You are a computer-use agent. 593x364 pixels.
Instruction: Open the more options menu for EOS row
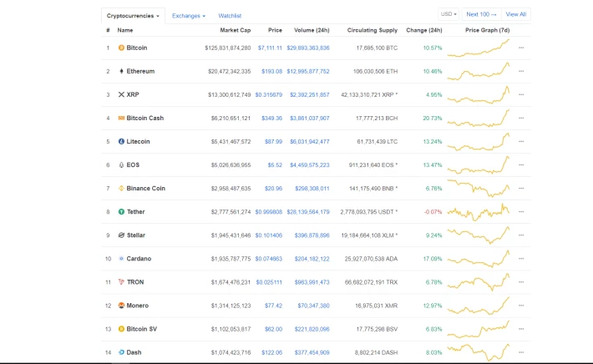pyautogui.click(x=521, y=164)
